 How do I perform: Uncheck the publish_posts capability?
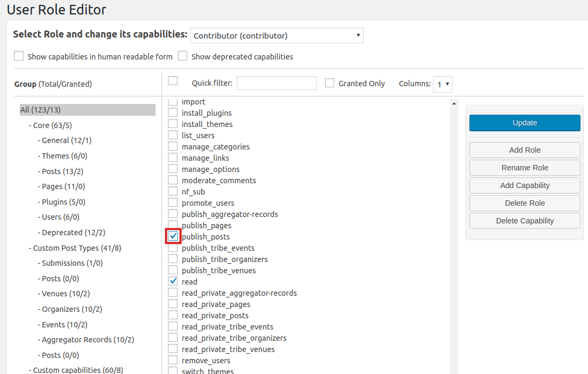pos(173,236)
